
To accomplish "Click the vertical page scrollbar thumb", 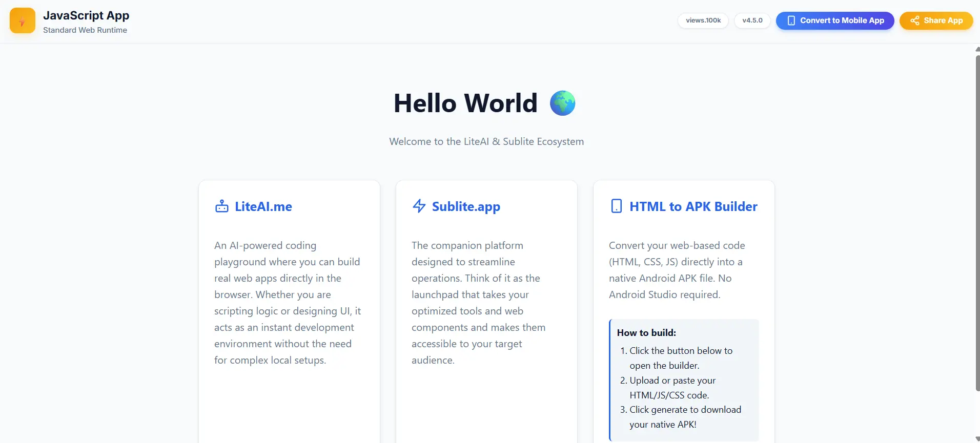I will coord(977,223).
